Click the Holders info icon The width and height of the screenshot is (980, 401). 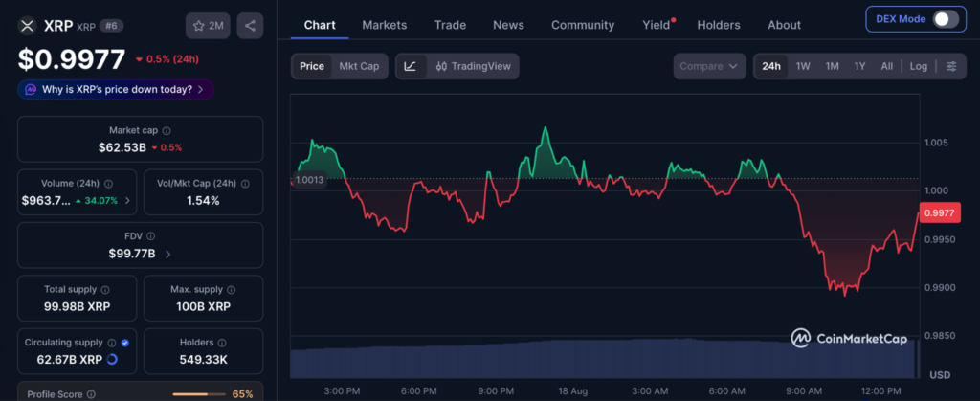point(222,343)
